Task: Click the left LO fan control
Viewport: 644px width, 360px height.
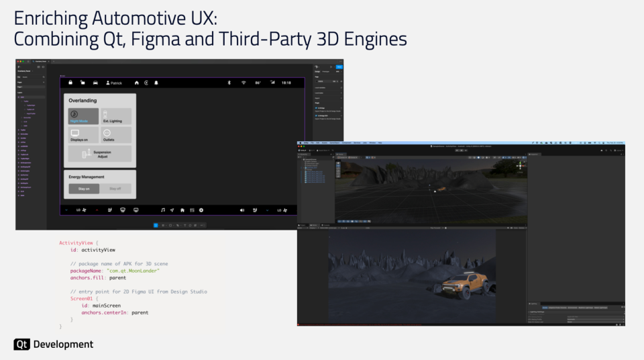Action: click(81, 210)
